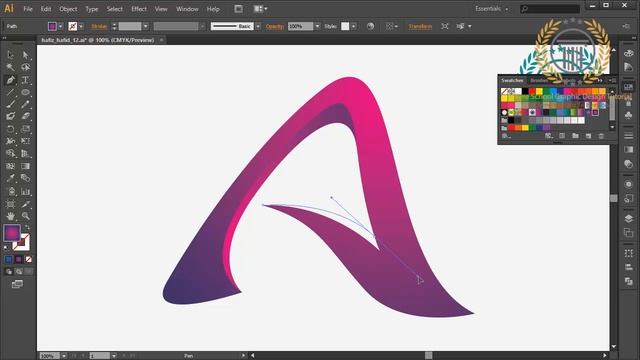Click the Change Screen Mode button
This screenshot has width=640, height=360.
(x=17, y=284)
